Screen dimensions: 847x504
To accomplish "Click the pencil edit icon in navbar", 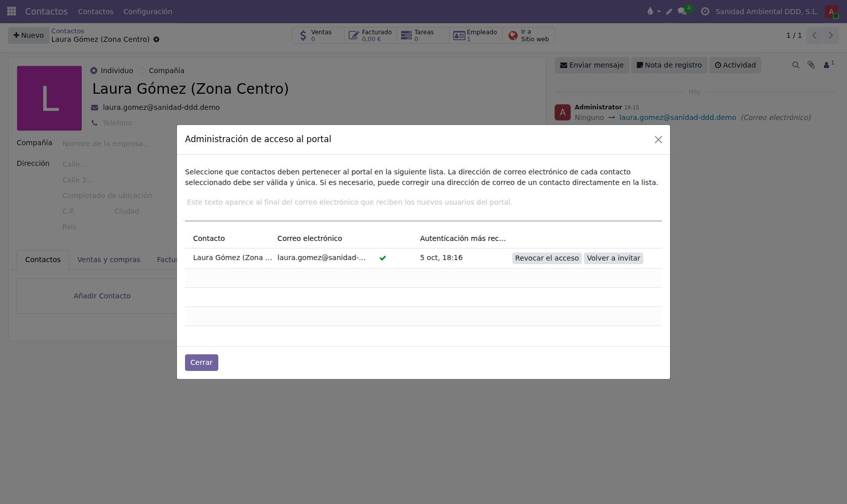I will pyautogui.click(x=669, y=12).
